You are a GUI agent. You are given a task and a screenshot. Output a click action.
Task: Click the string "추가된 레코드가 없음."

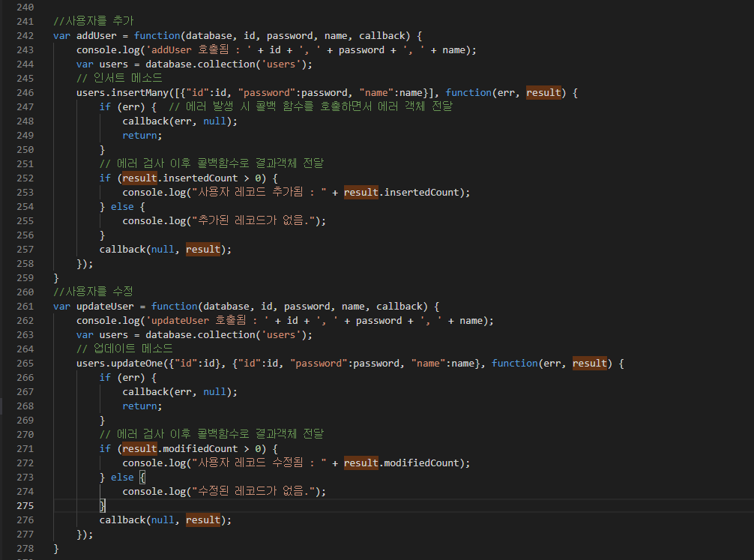click(253, 221)
